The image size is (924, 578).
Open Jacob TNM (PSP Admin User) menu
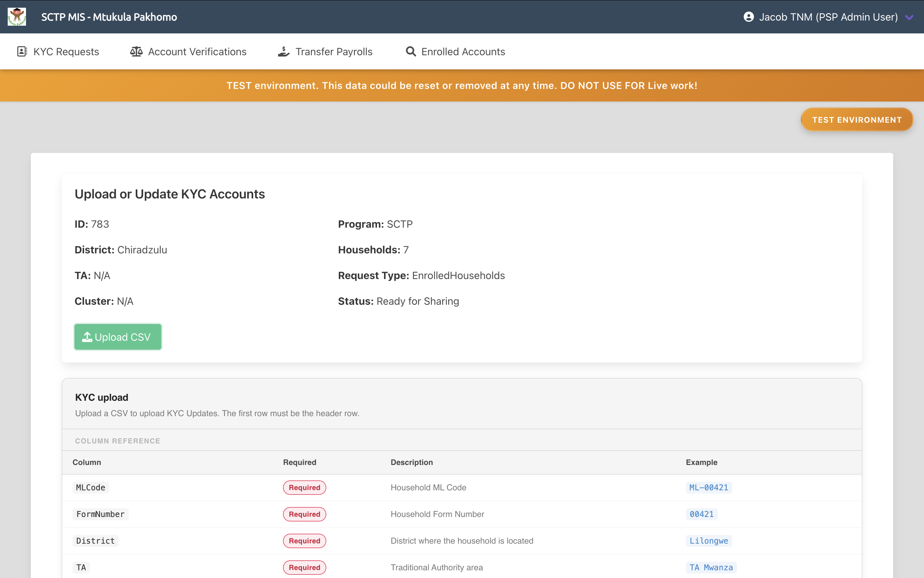tap(828, 17)
